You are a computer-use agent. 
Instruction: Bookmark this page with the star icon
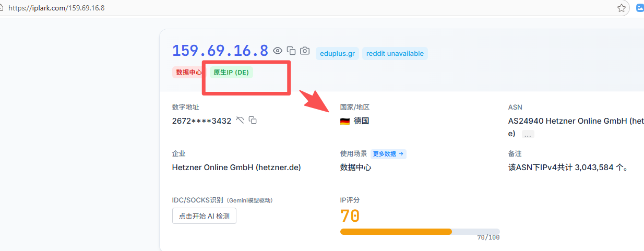pos(622,8)
